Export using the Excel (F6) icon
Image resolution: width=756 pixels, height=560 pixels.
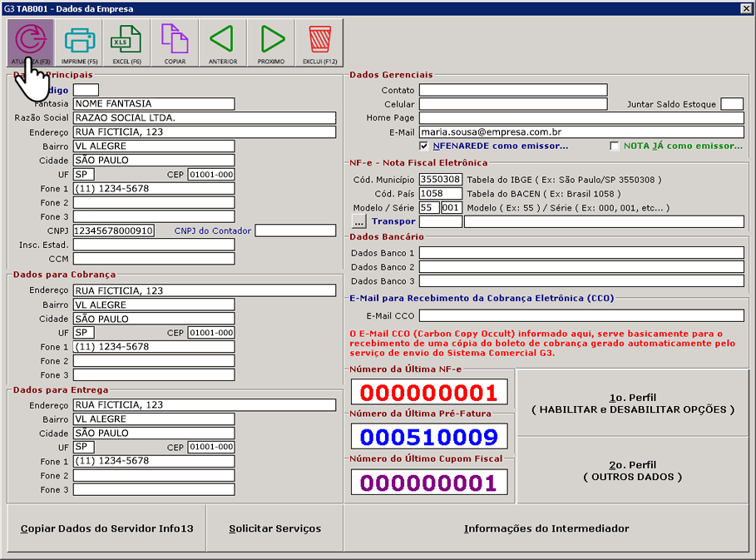(x=126, y=42)
